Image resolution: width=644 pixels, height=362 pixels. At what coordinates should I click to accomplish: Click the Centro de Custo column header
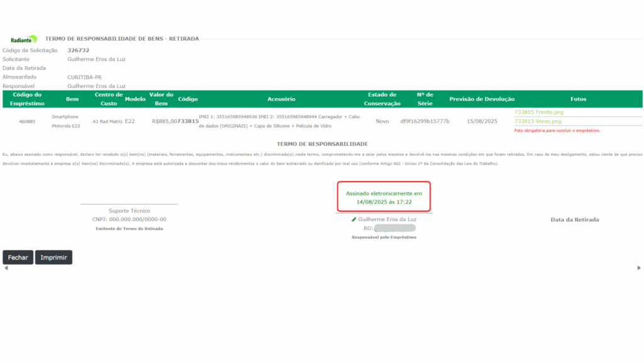click(x=108, y=99)
